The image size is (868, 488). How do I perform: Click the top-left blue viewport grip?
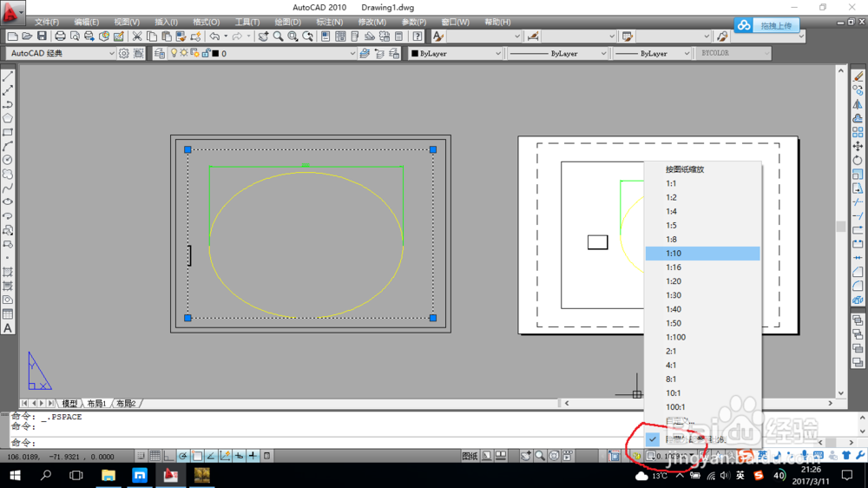(x=187, y=149)
